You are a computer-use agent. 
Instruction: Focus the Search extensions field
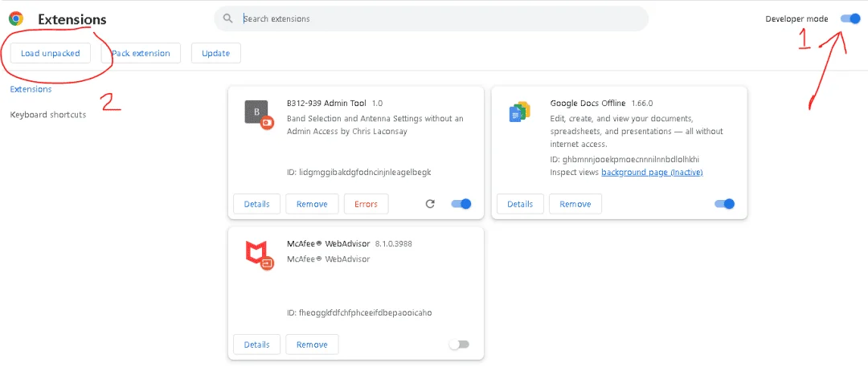pyautogui.click(x=431, y=18)
